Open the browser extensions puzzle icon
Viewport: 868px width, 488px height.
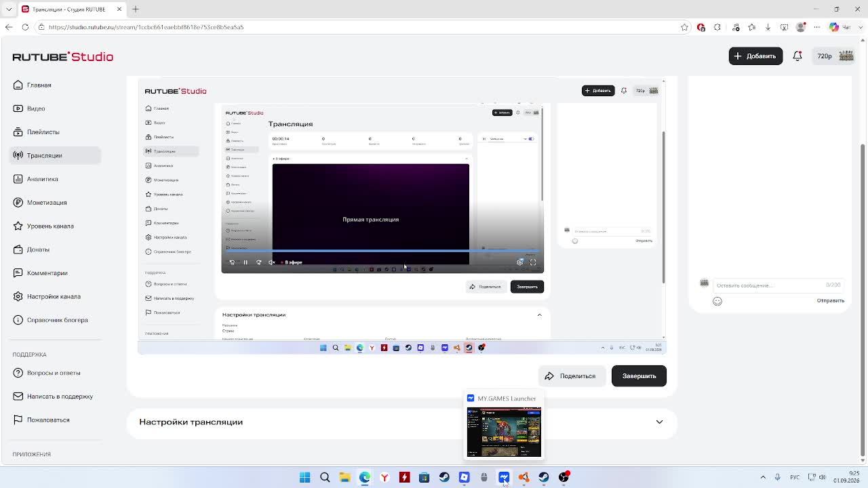pyautogui.click(x=717, y=27)
